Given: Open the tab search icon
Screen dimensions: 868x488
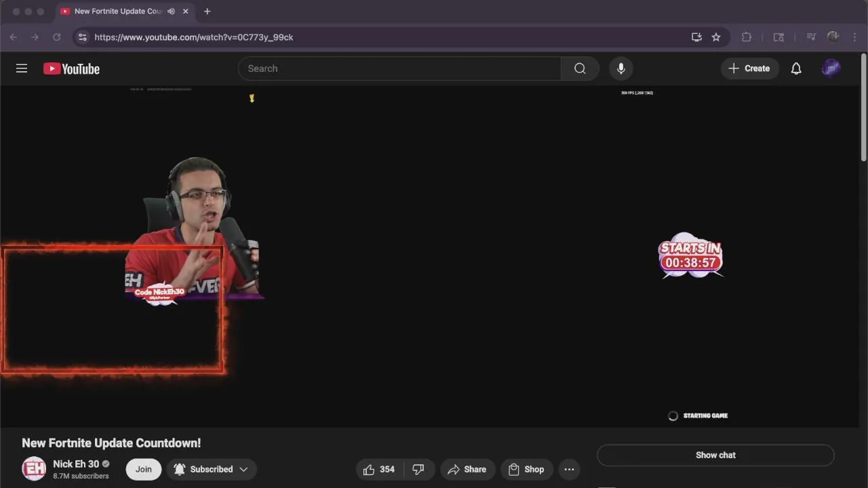Looking at the screenshot, I should [x=778, y=37].
